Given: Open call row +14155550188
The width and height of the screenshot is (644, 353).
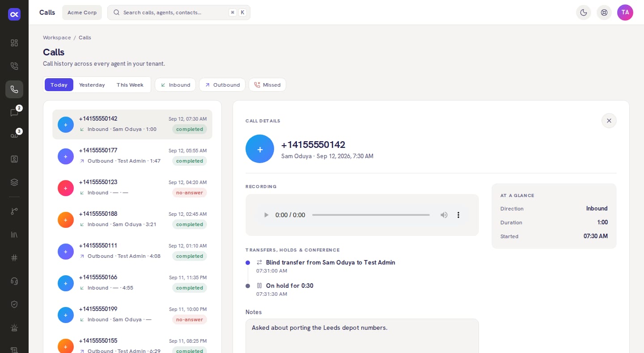Looking at the screenshot, I should (132, 219).
